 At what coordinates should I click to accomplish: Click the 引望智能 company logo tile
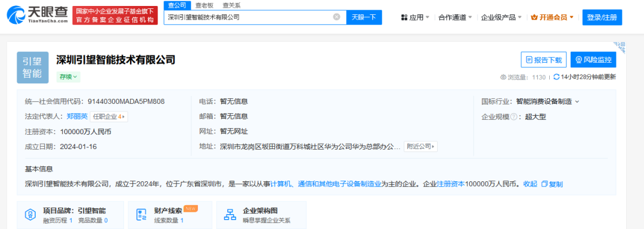(32, 68)
